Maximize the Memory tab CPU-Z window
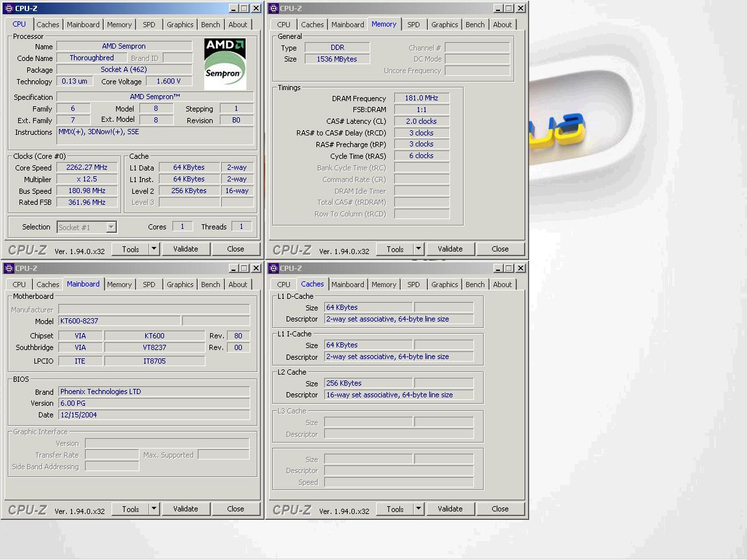The image size is (747, 560). 509,8
